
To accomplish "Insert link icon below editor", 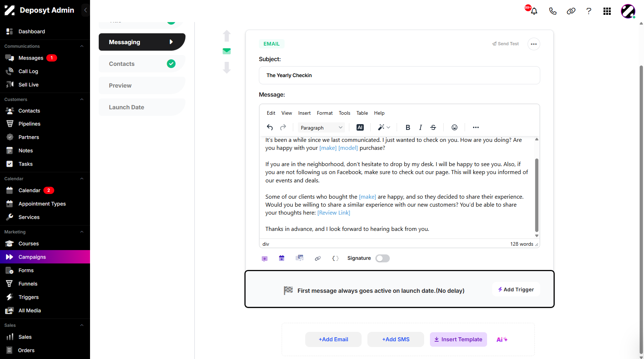I will (x=318, y=258).
